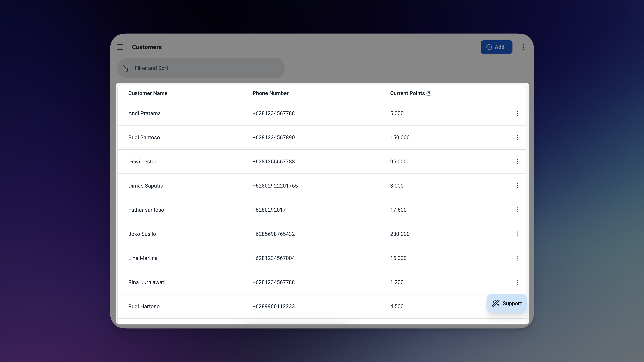This screenshot has width=644, height=362.
Task: Click the Add button
Action: click(496, 47)
